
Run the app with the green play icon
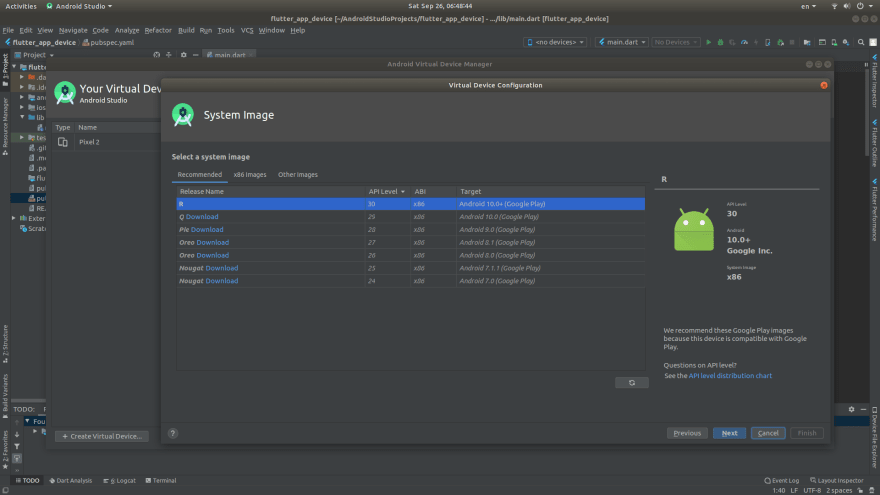[708, 42]
